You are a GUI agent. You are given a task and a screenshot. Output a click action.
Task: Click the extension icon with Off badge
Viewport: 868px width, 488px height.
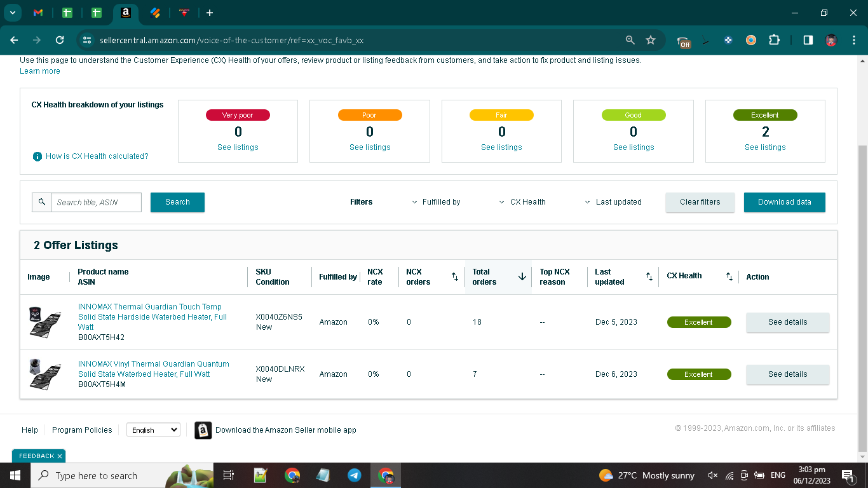pyautogui.click(x=684, y=41)
